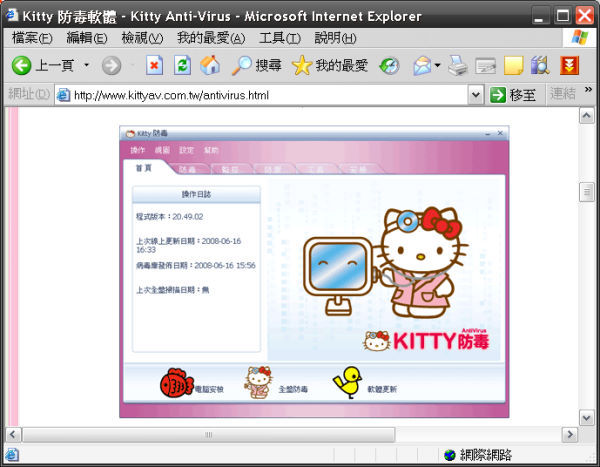Click the status bar page icon
The width and height of the screenshot is (600, 467).
tap(12, 455)
